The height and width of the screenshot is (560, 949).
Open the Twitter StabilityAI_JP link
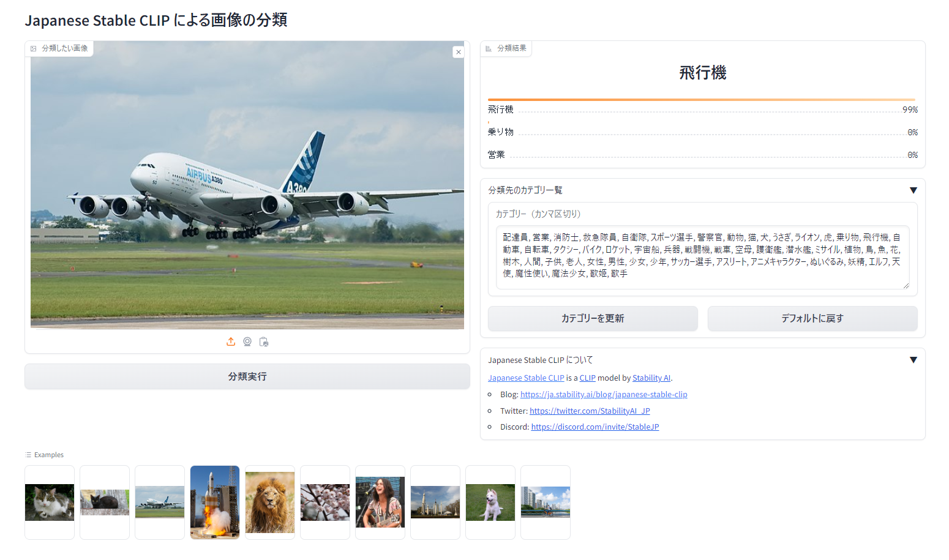click(590, 411)
